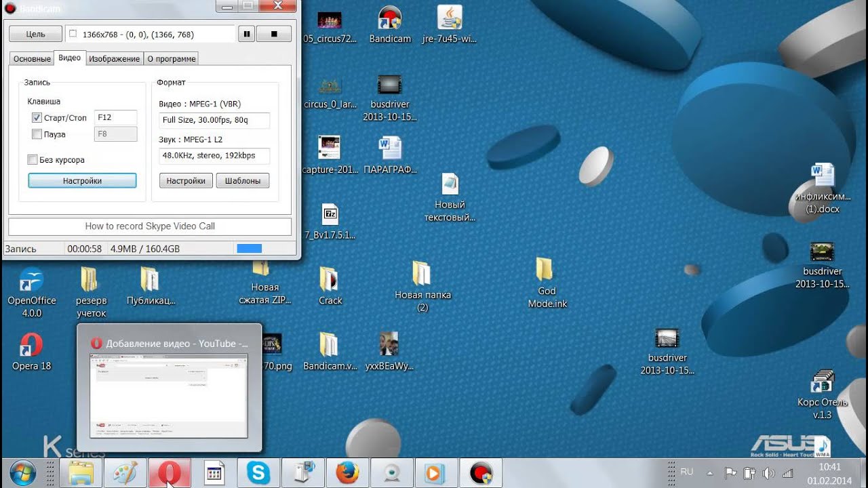868x488 pixels.
Task: Pause the Bandicam recording
Action: [x=247, y=34]
